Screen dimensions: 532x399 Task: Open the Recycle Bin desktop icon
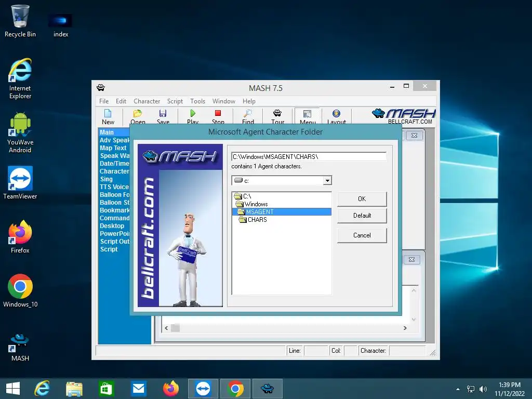20,21
